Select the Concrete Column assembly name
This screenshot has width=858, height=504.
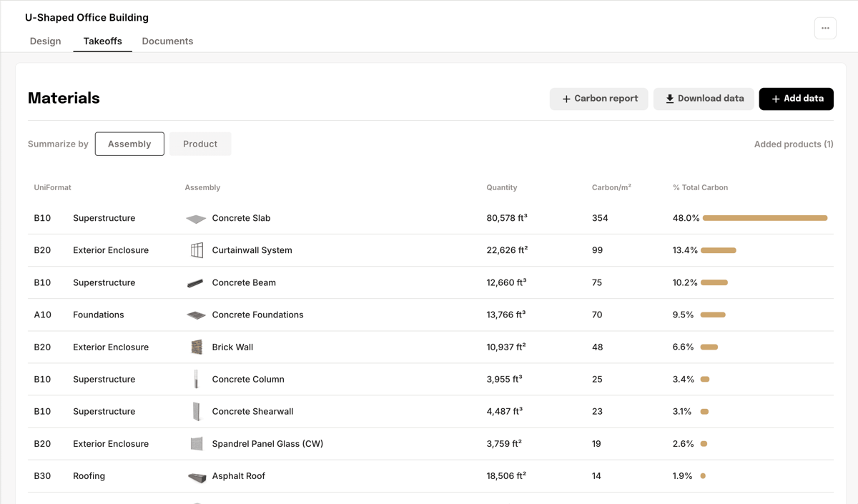pos(248,379)
